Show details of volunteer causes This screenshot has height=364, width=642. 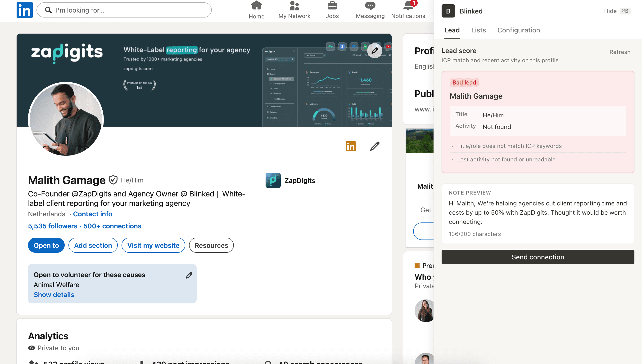[x=54, y=294]
